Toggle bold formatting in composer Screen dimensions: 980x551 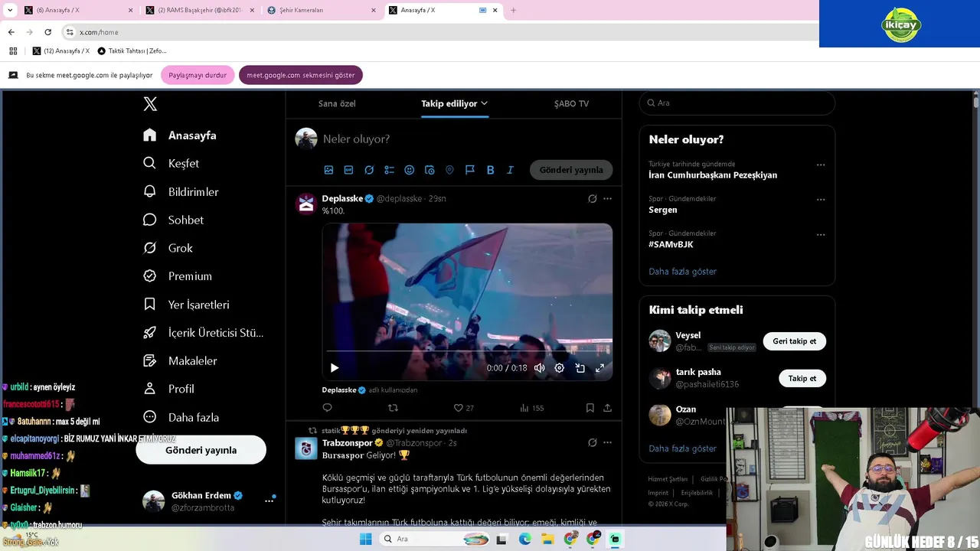coord(490,170)
